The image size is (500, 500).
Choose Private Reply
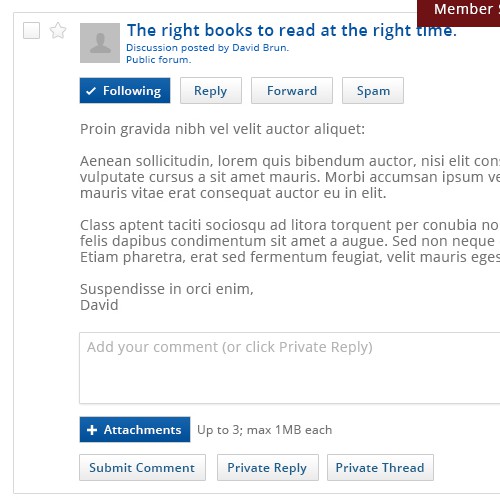268,468
